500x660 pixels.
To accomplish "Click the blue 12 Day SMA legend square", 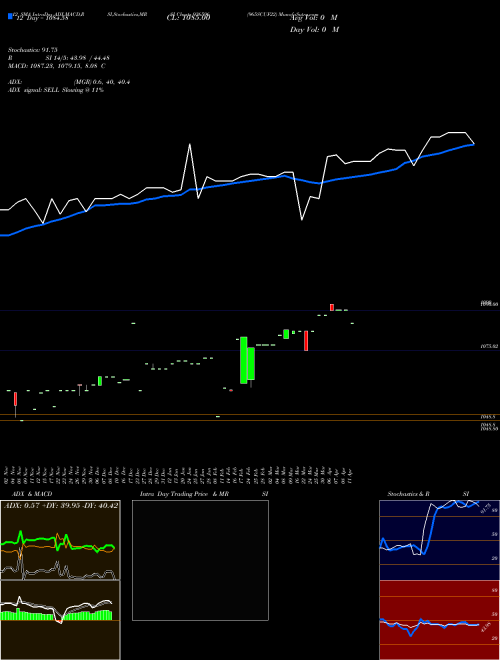I will (x=11, y=16).
